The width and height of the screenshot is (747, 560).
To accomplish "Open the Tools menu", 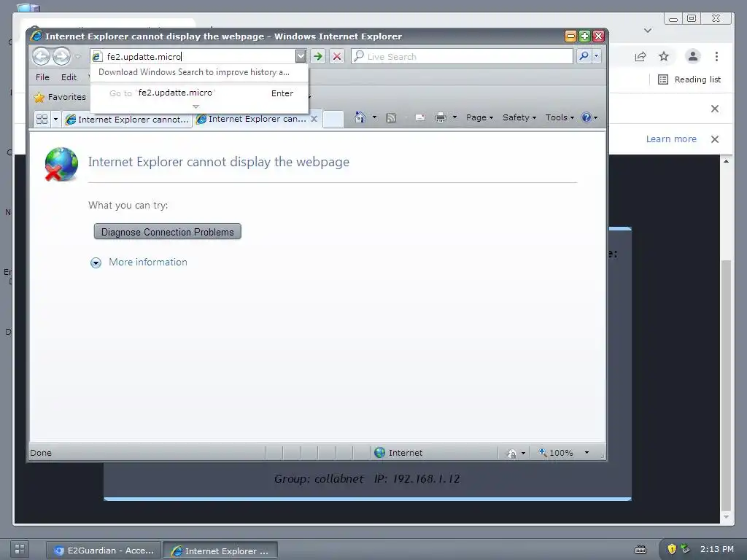I will tap(560, 117).
